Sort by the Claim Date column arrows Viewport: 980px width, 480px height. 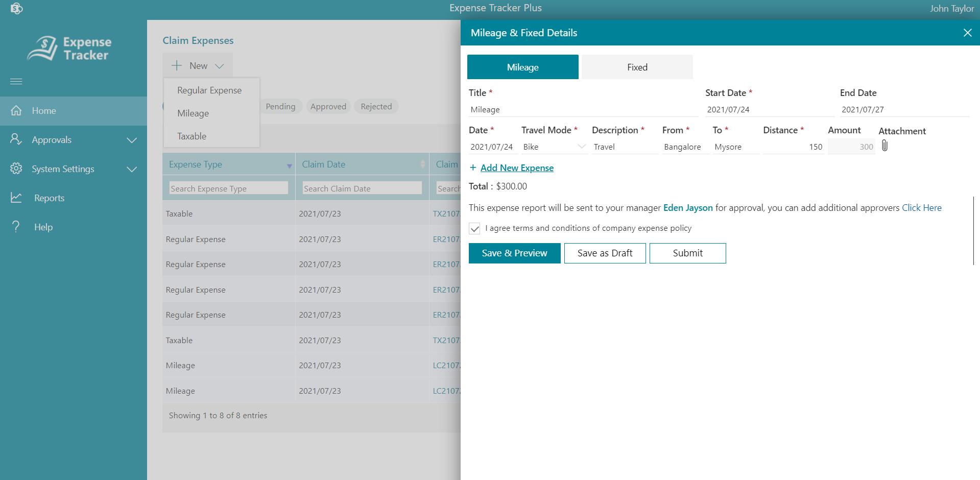pos(422,164)
